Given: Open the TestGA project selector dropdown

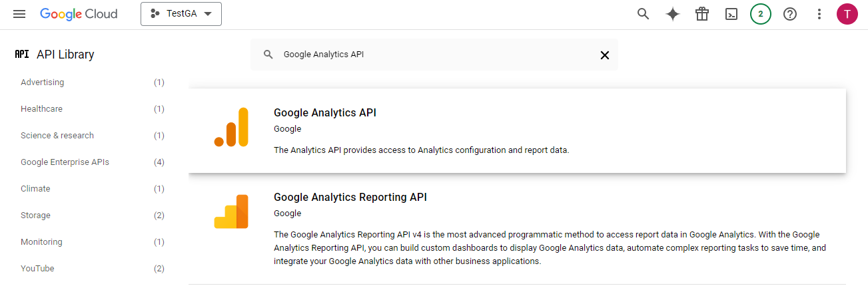Looking at the screenshot, I should [181, 14].
